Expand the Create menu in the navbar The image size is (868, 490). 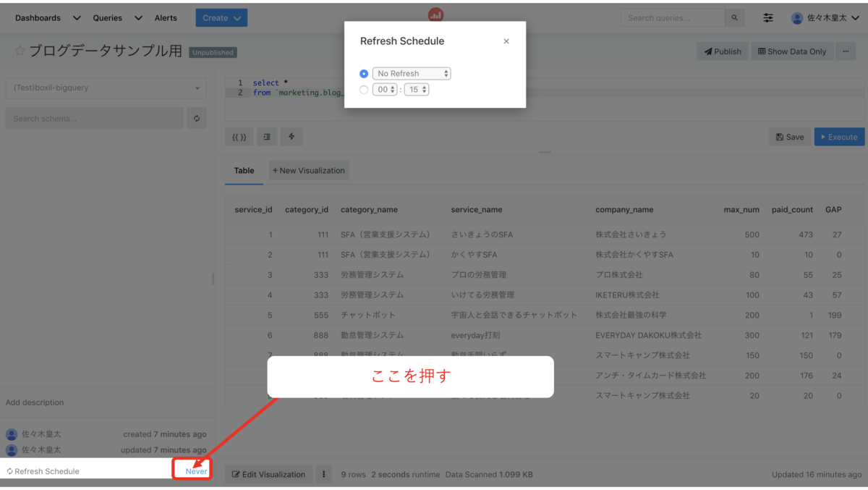point(221,17)
